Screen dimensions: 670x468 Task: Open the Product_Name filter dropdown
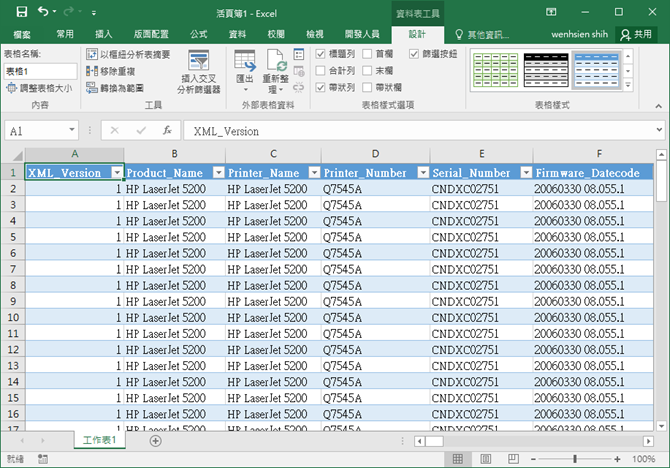click(219, 173)
